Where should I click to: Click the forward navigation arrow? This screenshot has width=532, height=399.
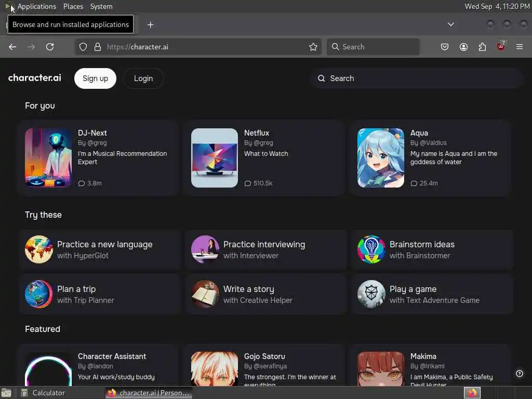(31, 47)
